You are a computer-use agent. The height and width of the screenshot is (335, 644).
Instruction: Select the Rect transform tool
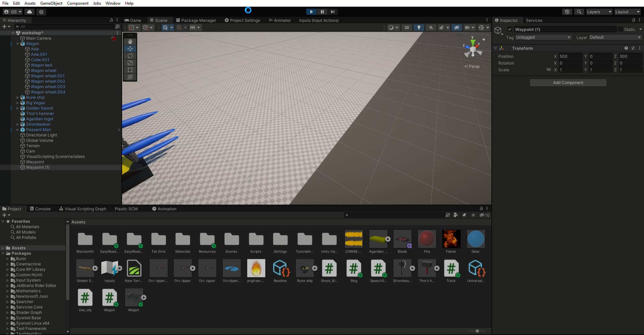tap(130, 70)
